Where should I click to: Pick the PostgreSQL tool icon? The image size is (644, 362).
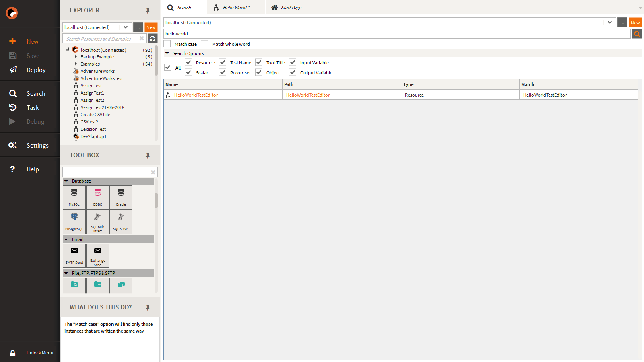[x=74, y=222]
